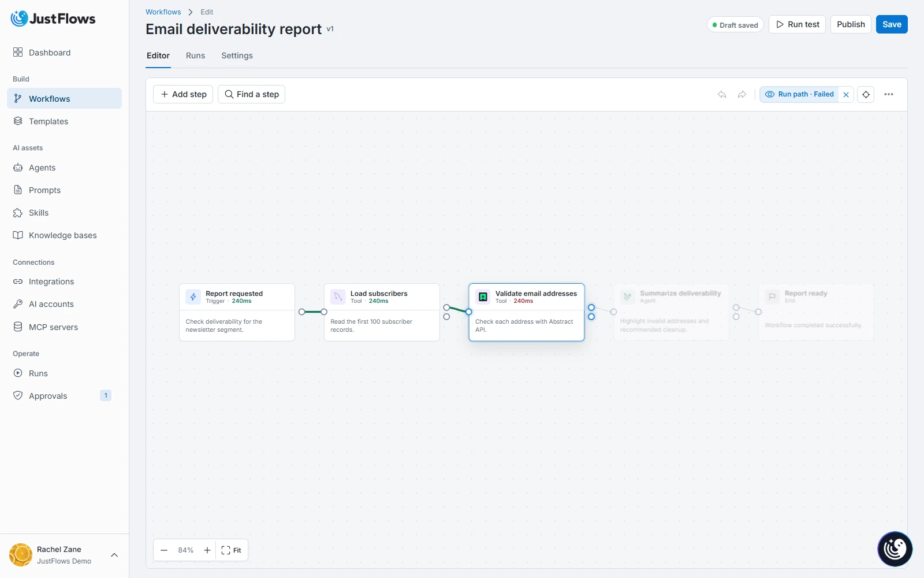Fit the workflow to screen
This screenshot has width=924, height=578.
click(x=232, y=550)
